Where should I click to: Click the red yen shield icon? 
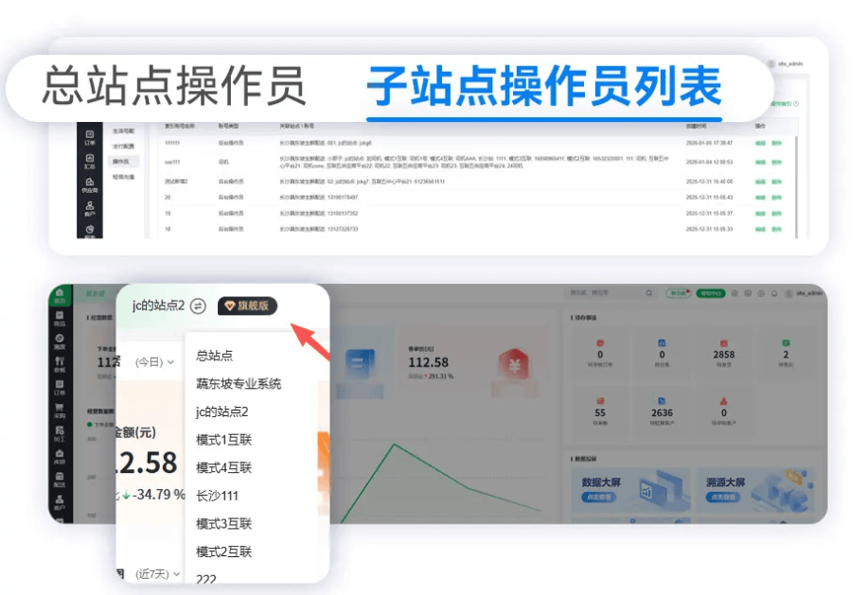(514, 365)
